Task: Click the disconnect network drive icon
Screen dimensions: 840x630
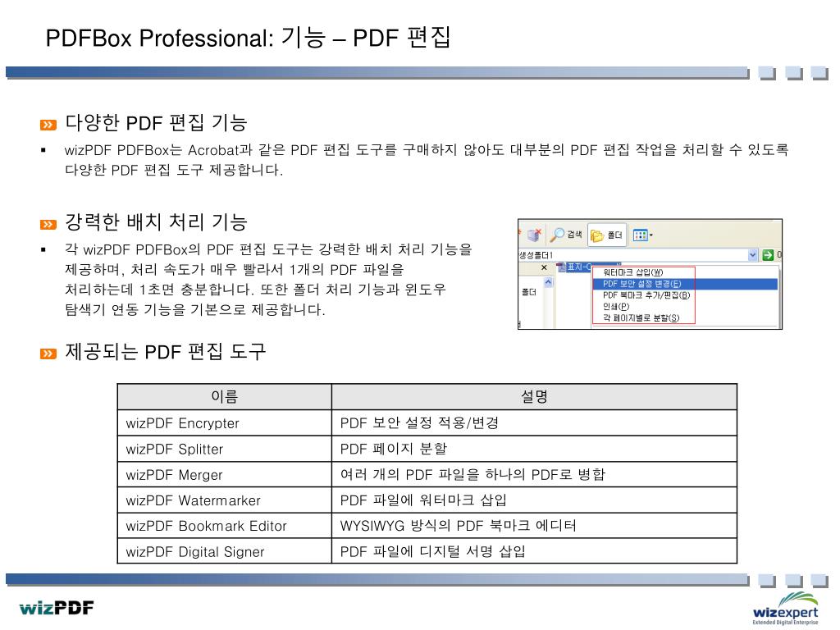Action: [533, 235]
